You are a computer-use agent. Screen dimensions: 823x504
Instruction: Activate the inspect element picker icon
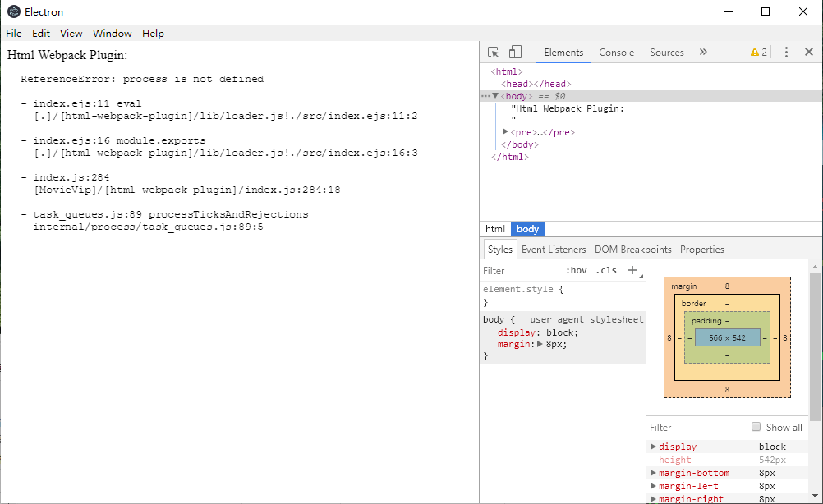[493, 52]
